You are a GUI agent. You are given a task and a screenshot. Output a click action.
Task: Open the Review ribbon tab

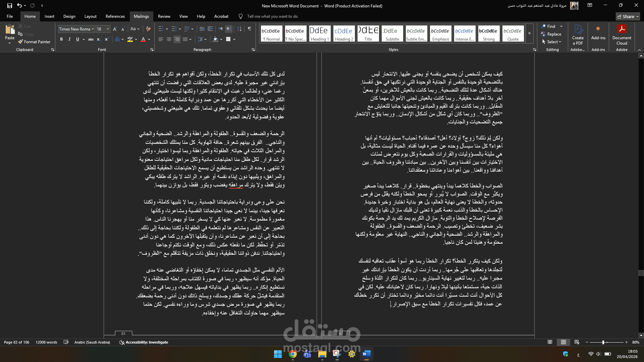point(164,16)
